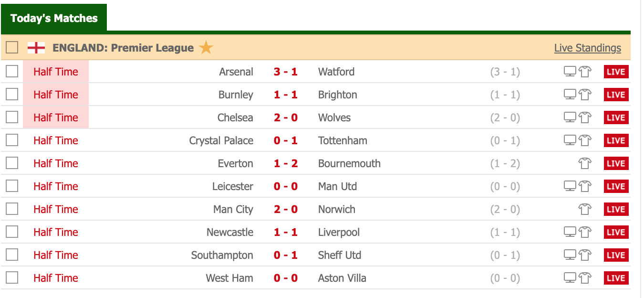Click the England flag icon
Screen dimensions: 644x298
pos(36,48)
